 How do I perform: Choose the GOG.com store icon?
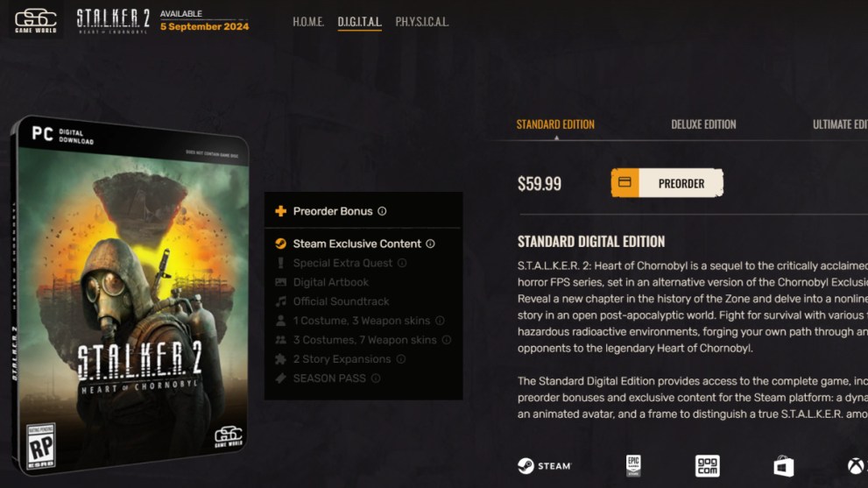tap(708, 466)
